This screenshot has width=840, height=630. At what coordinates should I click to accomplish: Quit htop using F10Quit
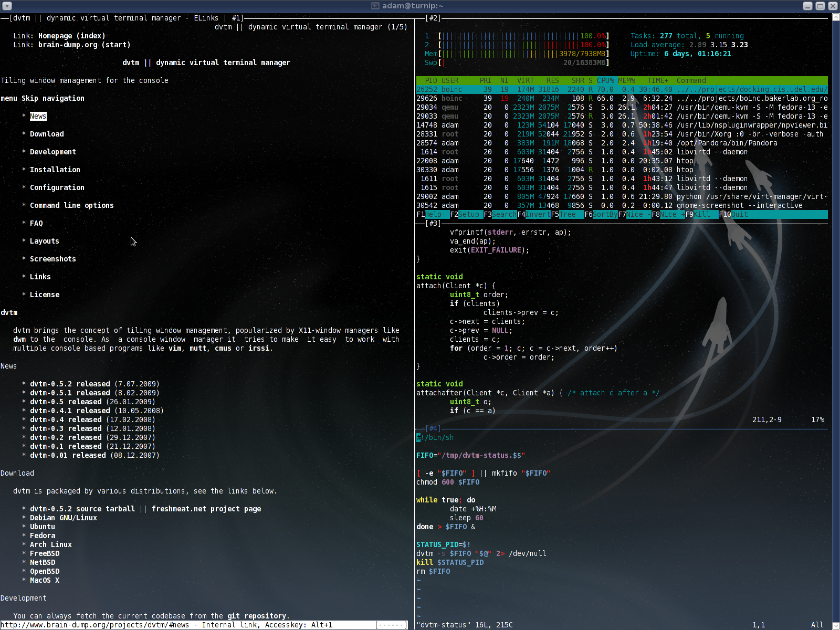pyautogui.click(x=732, y=214)
